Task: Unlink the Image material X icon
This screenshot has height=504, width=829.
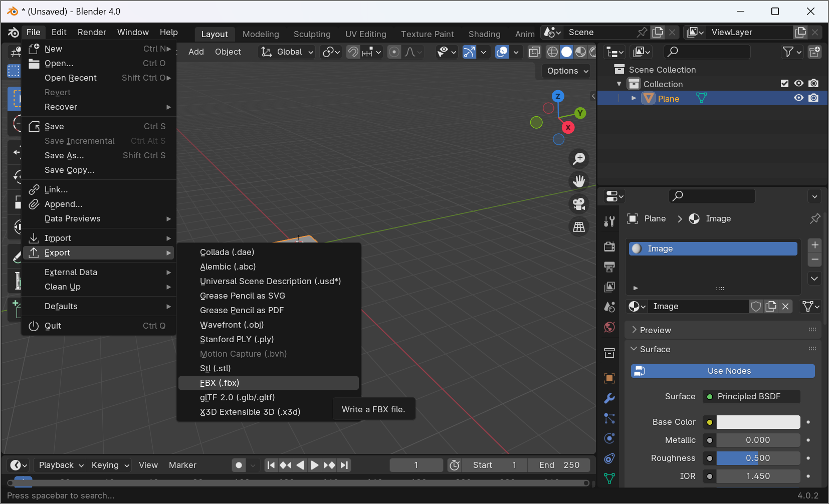Action: [785, 306]
